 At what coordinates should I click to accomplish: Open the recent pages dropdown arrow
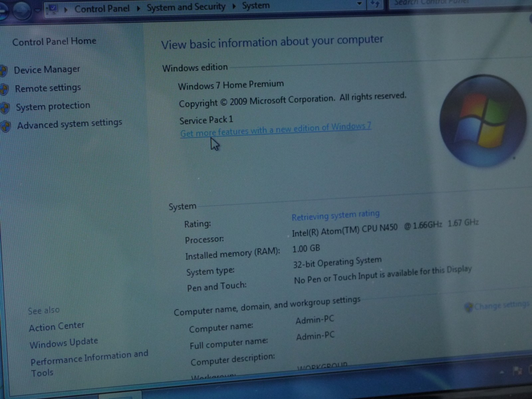38,11
